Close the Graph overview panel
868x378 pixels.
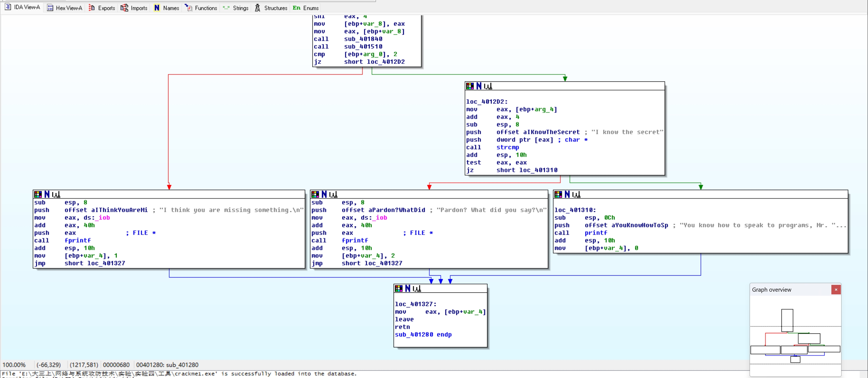pyautogui.click(x=836, y=290)
